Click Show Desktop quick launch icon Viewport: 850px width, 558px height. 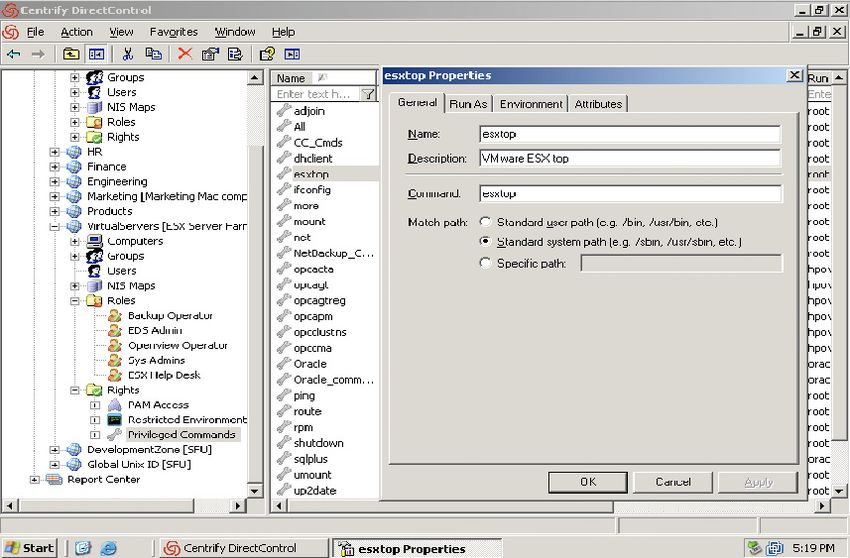click(82, 548)
